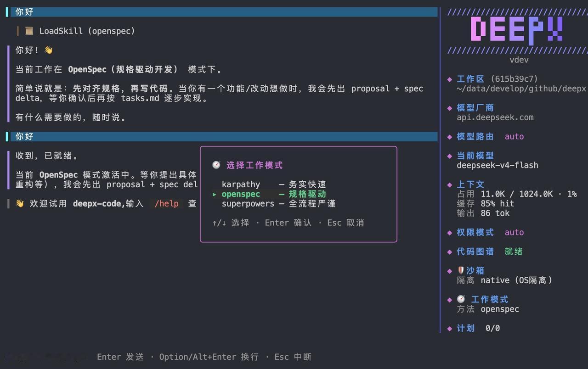This screenshot has height=369, width=588.
Task: Click the workspace path ~/data/develop/github/deepx
Action: [521, 89]
